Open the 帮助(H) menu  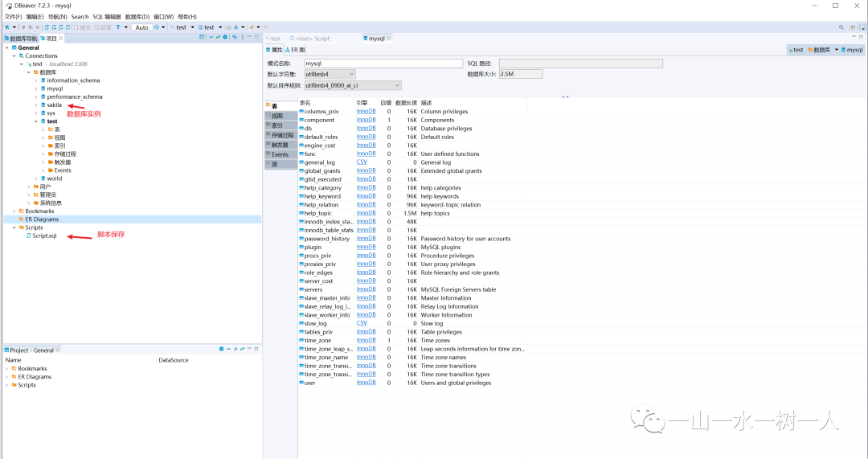(187, 17)
